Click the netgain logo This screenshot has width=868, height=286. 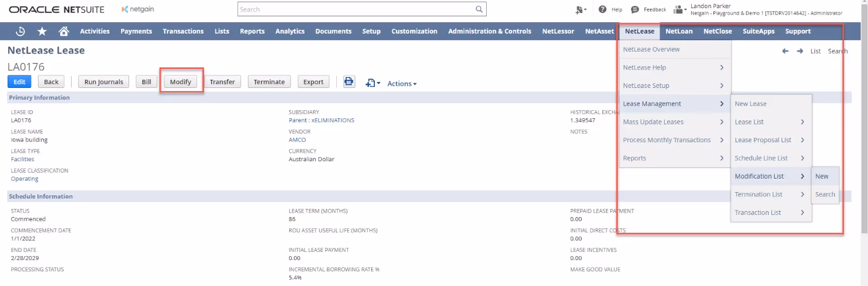click(138, 9)
